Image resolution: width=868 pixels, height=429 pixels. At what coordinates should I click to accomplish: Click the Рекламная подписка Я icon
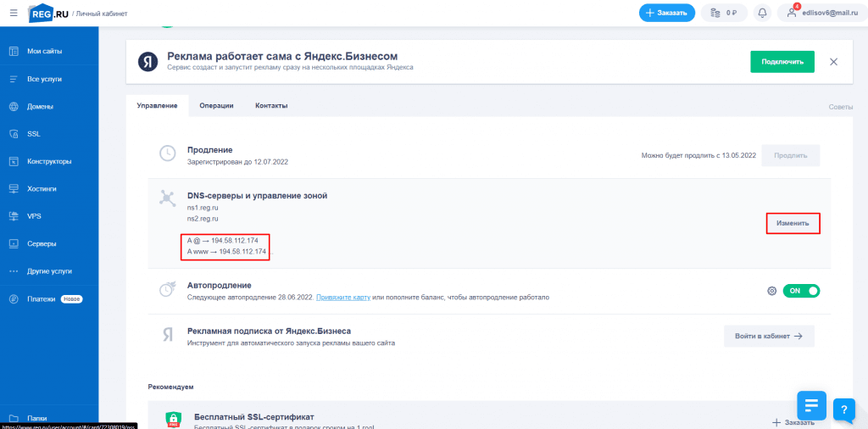tap(168, 334)
